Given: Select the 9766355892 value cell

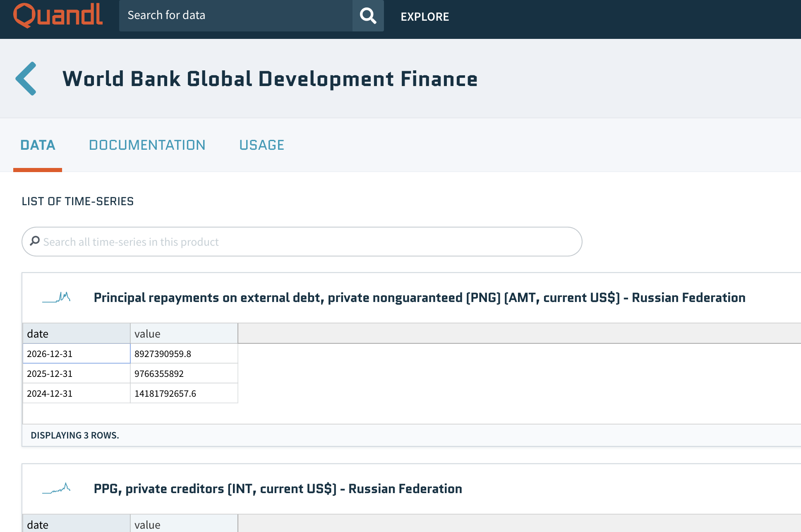Looking at the screenshot, I should [x=184, y=374].
